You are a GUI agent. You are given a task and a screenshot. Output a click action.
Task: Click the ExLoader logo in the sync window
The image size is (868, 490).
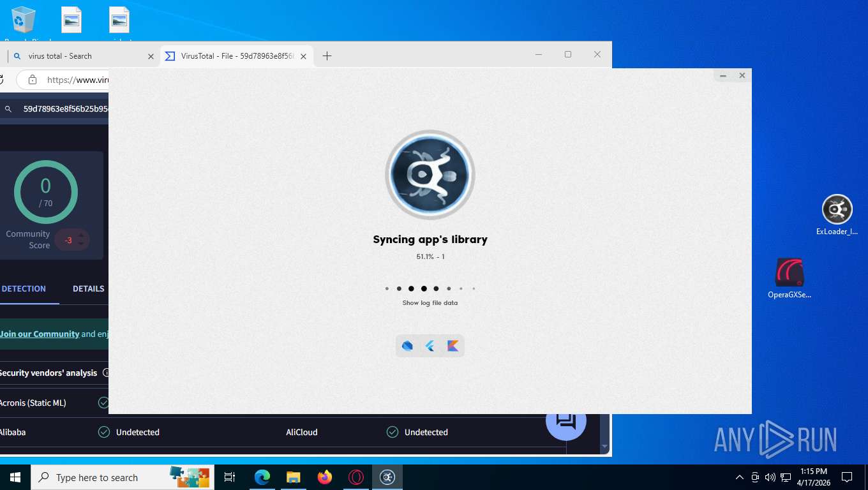[x=430, y=175]
